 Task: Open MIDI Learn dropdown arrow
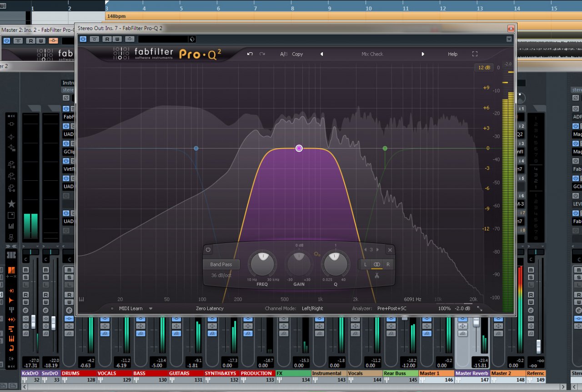coord(151,308)
